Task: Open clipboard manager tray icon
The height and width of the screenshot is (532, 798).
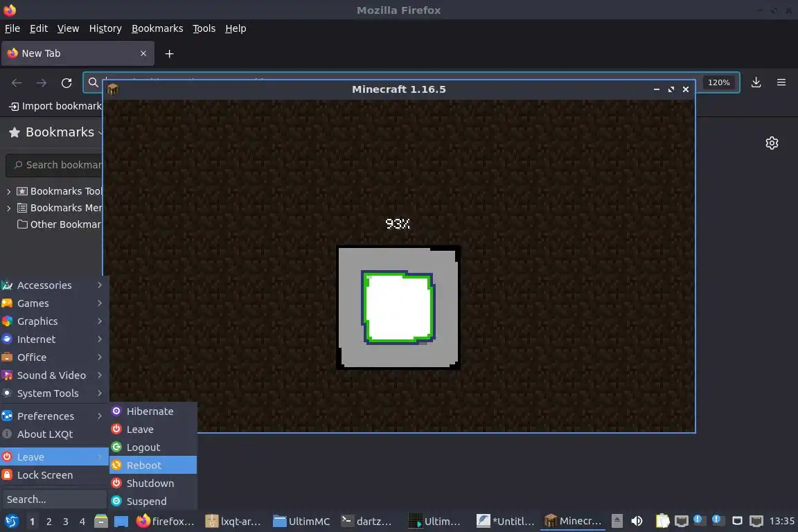Action: 662,521
